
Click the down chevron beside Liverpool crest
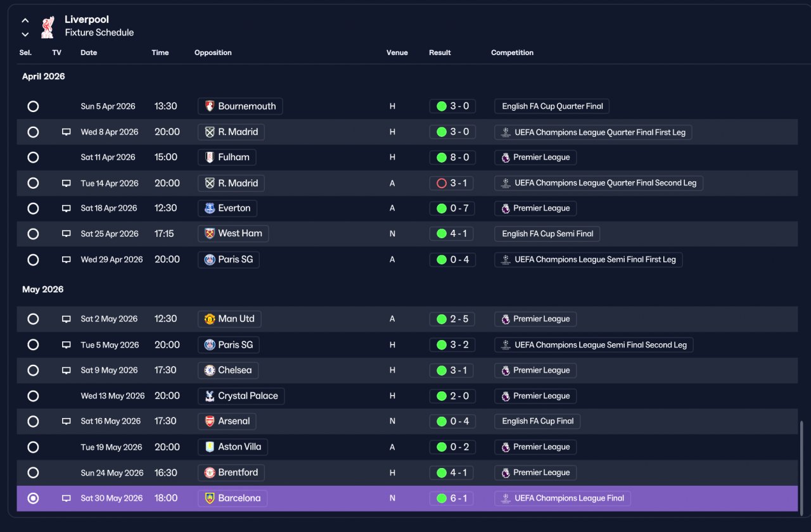(25, 34)
